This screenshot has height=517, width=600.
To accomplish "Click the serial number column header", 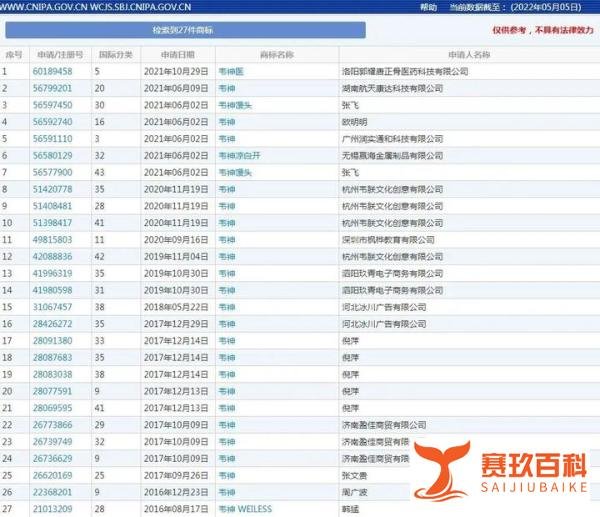I will coord(14,55).
